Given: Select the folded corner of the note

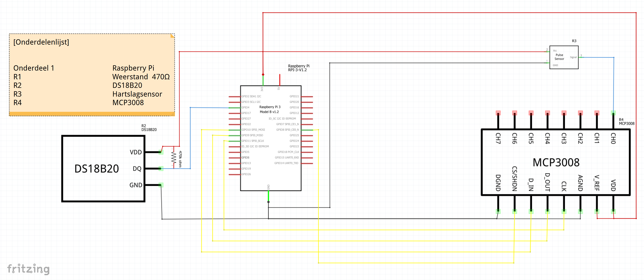Looking at the screenshot, I should point(172,36).
